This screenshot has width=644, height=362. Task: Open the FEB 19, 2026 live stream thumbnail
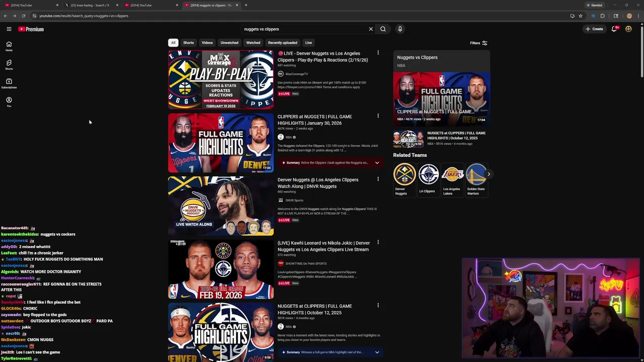click(221, 269)
